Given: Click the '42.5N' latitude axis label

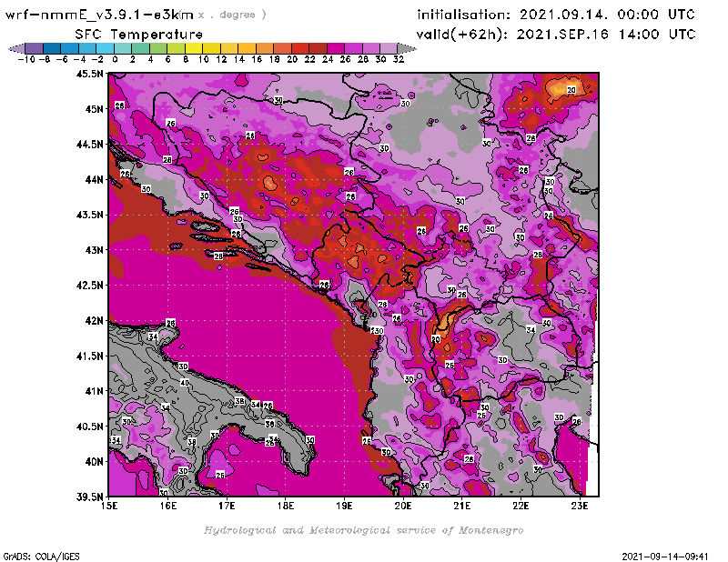Looking at the screenshot, I should tap(89, 286).
